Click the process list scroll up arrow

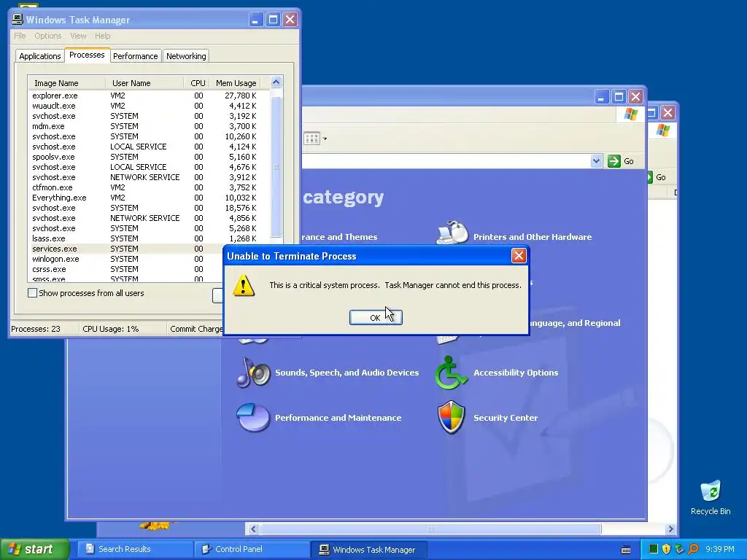276,82
